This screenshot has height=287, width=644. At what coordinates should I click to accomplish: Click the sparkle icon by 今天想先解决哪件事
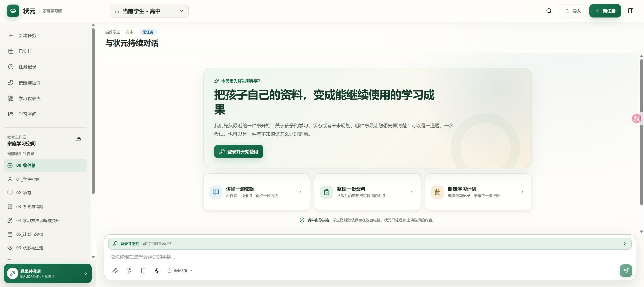pyautogui.click(x=217, y=81)
